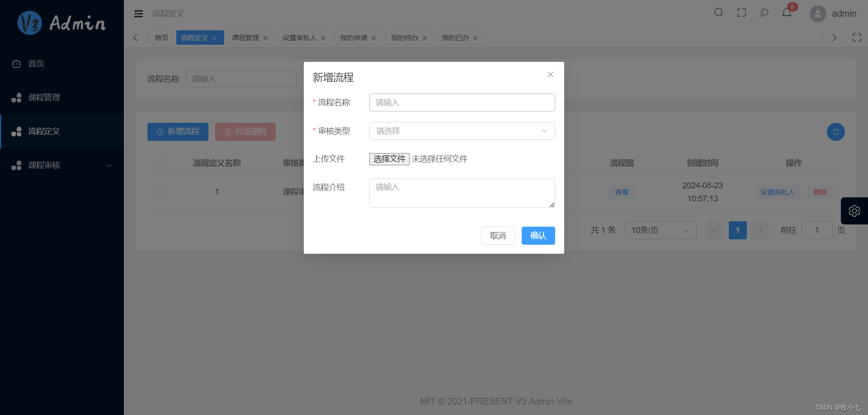Collapse the sidebar with the hamburger icon
Viewport: 868px width, 415px height.
click(138, 14)
